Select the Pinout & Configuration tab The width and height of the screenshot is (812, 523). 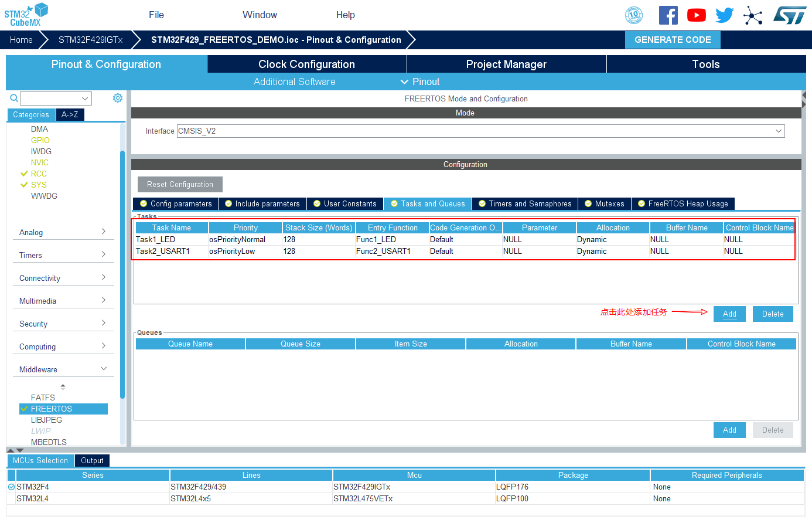point(106,64)
